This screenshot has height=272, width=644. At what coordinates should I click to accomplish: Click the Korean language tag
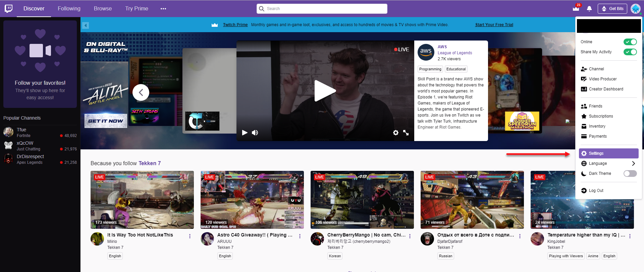335,256
